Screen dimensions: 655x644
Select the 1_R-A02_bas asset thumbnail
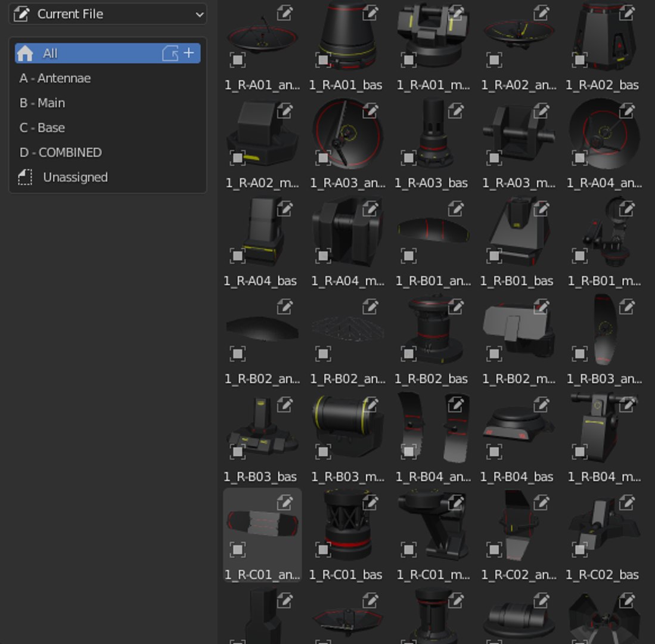point(604,36)
